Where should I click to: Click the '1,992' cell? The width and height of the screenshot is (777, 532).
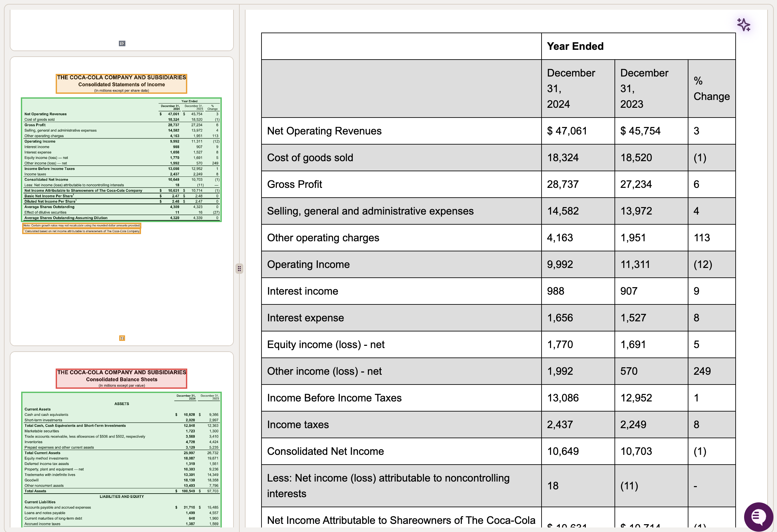pyautogui.click(x=578, y=371)
